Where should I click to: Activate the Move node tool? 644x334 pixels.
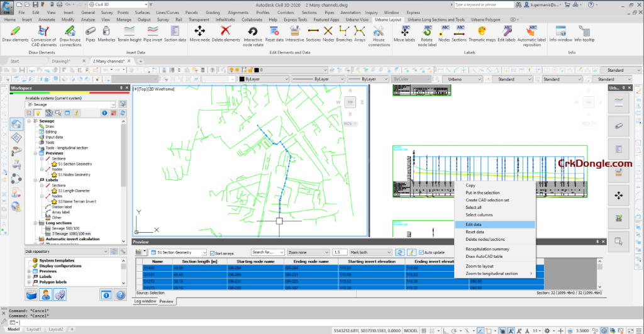pyautogui.click(x=199, y=34)
